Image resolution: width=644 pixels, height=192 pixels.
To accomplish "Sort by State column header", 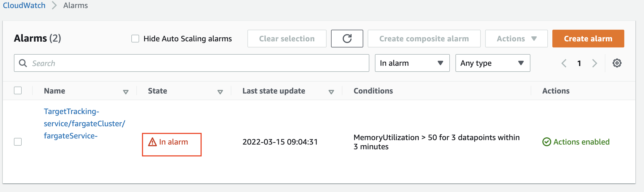I will (157, 91).
